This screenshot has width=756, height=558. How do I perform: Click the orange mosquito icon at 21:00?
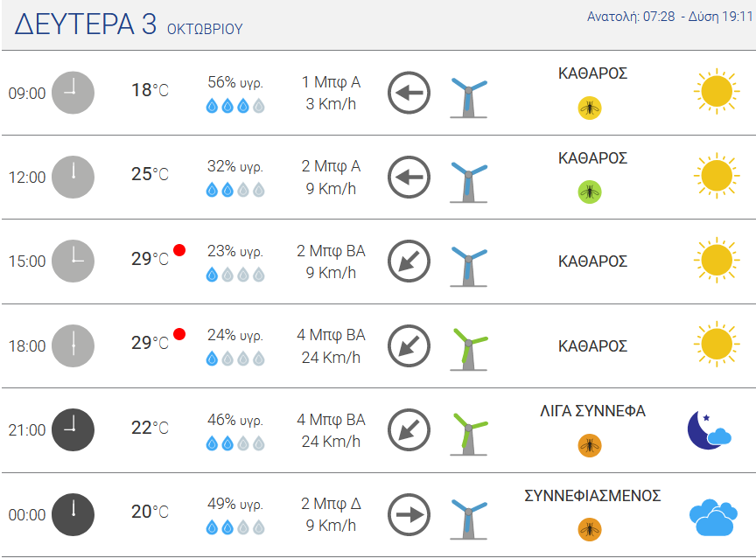point(590,445)
